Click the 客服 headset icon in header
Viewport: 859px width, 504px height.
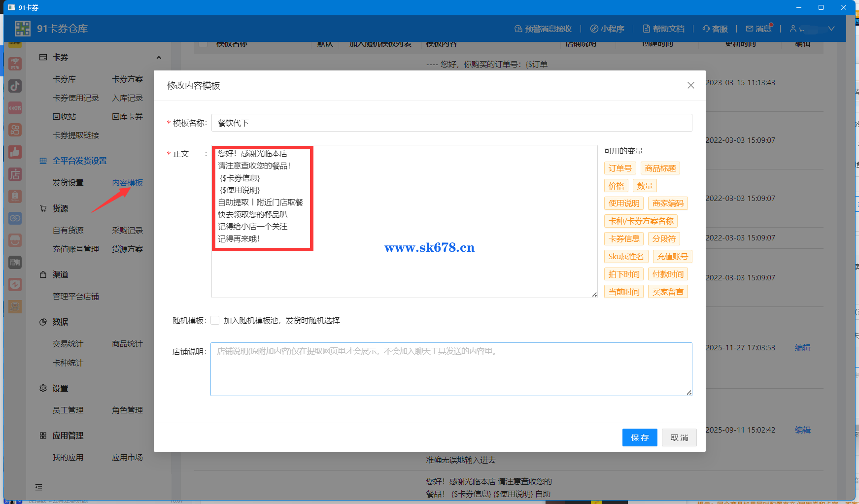[x=706, y=29]
